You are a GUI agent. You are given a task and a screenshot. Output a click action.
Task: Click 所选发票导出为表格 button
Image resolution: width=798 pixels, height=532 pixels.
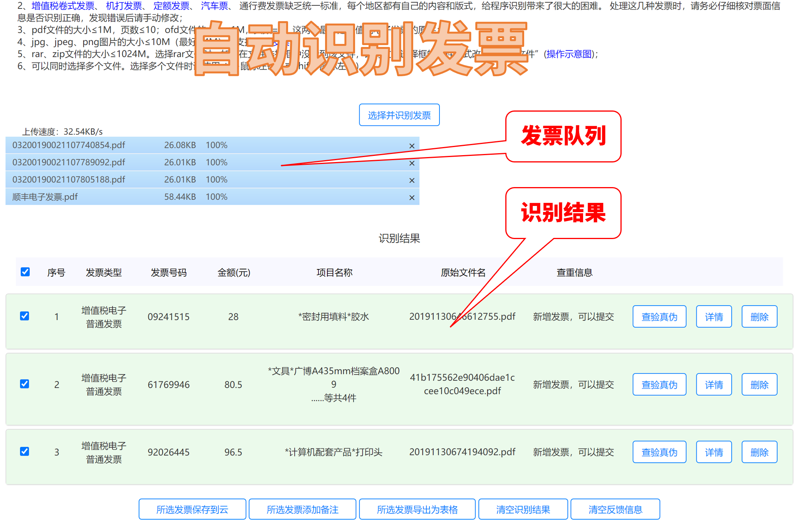(417, 509)
